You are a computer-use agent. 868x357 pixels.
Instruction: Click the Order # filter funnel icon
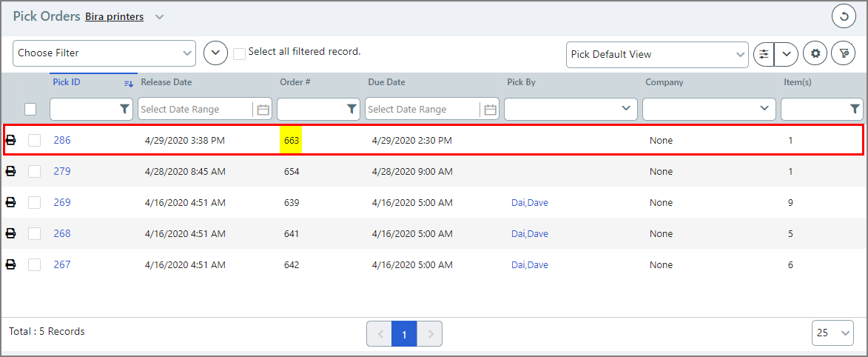tap(351, 110)
